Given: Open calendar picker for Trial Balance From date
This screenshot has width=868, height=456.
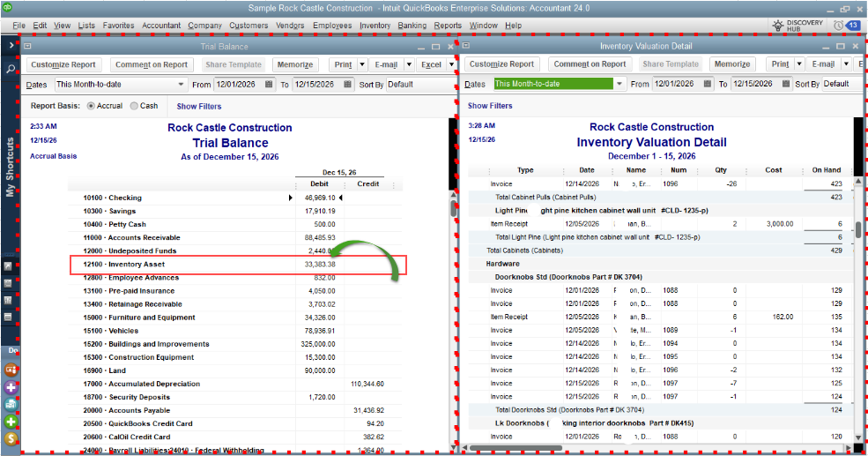Looking at the screenshot, I should 268,85.
